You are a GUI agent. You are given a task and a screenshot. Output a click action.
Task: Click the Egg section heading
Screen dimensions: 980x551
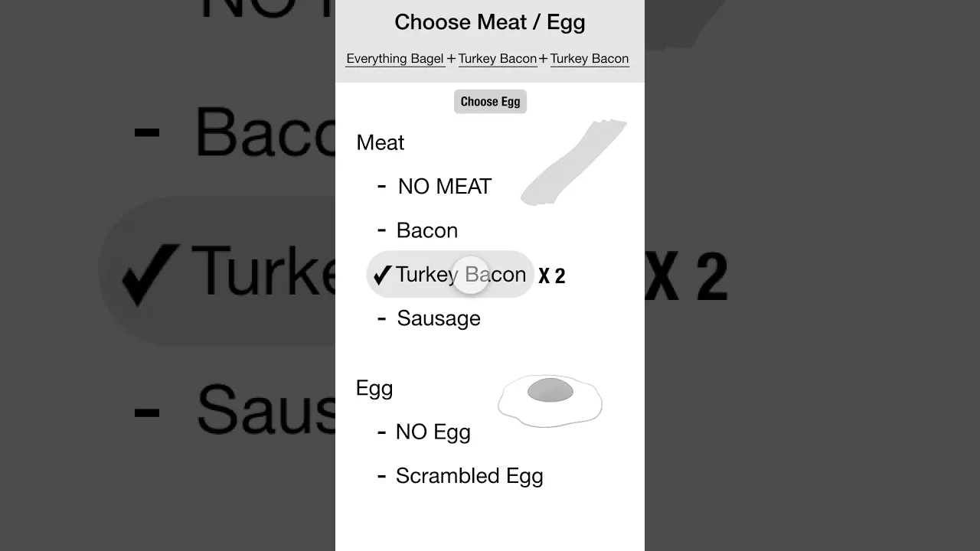coord(374,388)
